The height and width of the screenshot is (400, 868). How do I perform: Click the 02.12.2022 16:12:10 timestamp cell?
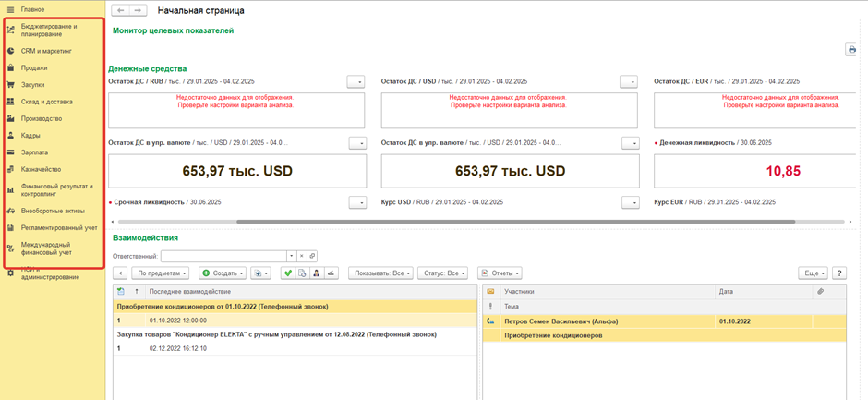[x=177, y=349]
